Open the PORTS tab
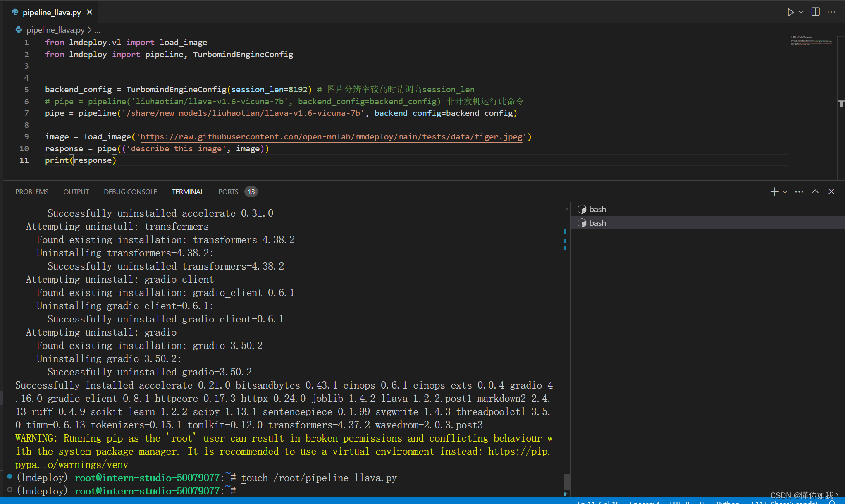 tap(228, 192)
